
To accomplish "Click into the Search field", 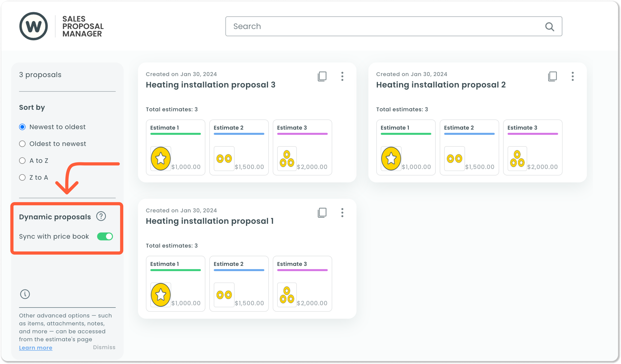I will tap(370, 26).
